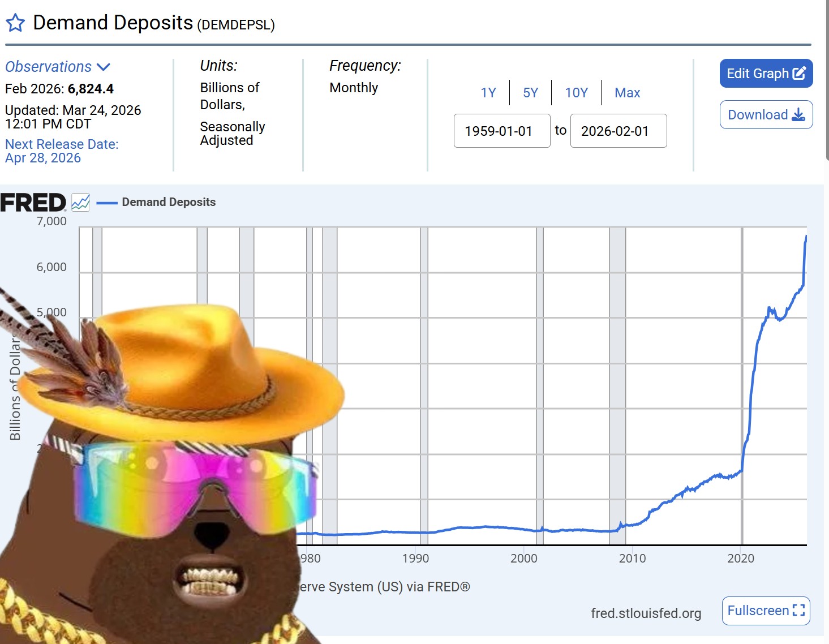This screenshot has height=644, width=829.
Task: Click the blue legend line swatch
Action: click(x=107, y=203)
